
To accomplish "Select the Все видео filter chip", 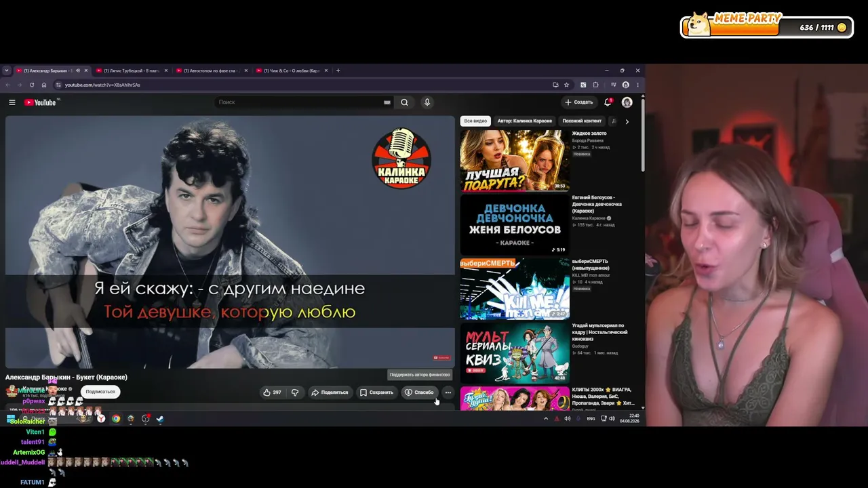I will 475,121.
